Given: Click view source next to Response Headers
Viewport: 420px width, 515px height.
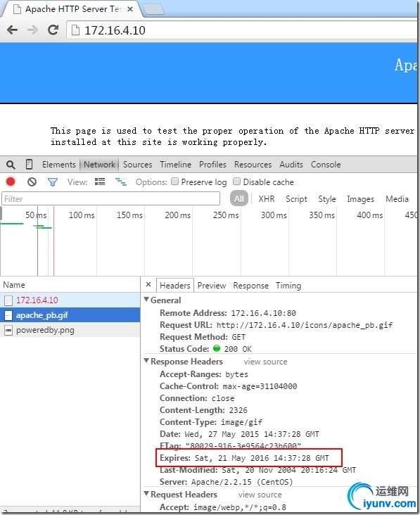Looking at the screenshot, I should pos(265,362).
